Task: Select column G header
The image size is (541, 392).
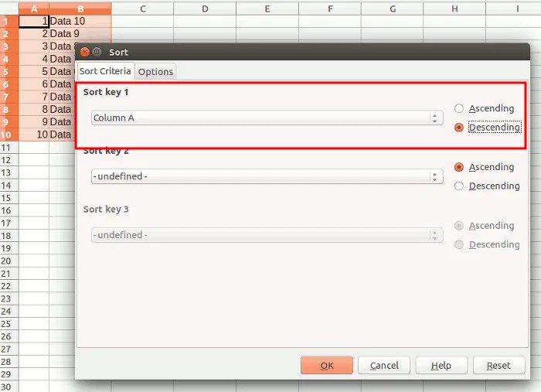Action: point(393,9)
